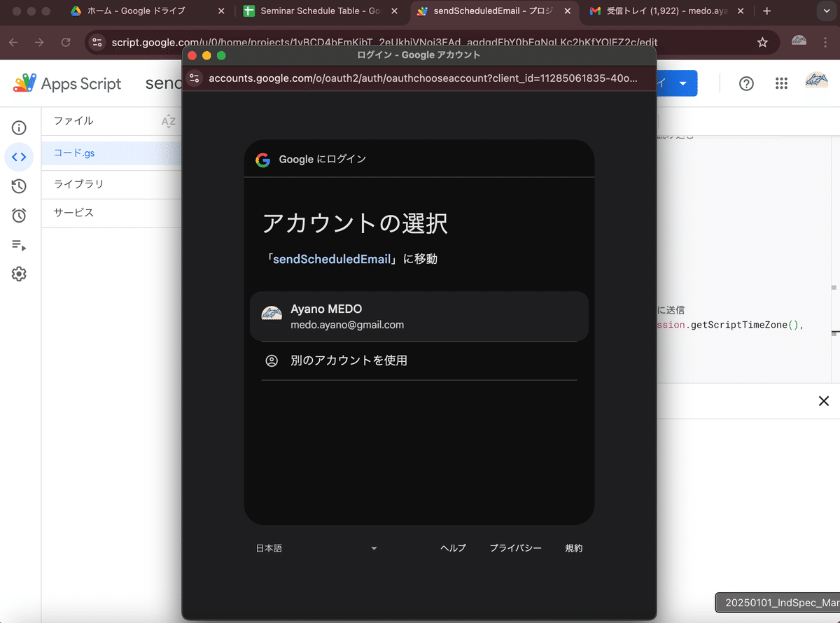Open the Google apps grid launcher
The image size is (840, 623).
pyautogui.click(x=781, y=83)
